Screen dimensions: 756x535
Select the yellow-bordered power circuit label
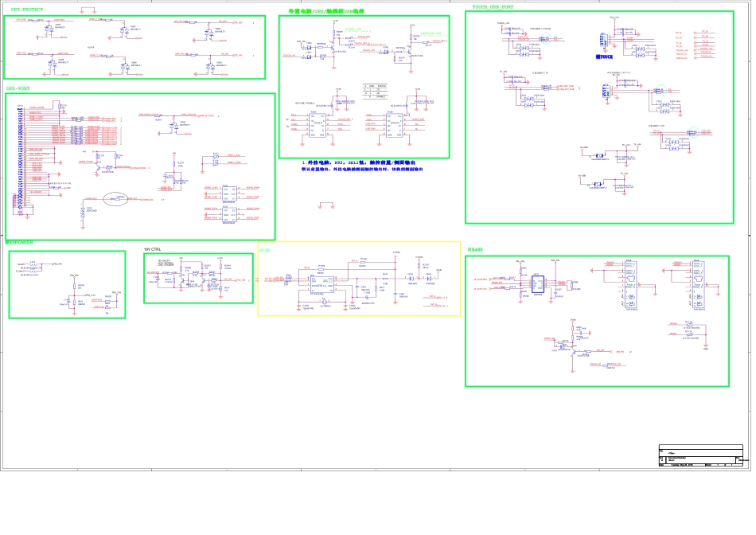265,250
